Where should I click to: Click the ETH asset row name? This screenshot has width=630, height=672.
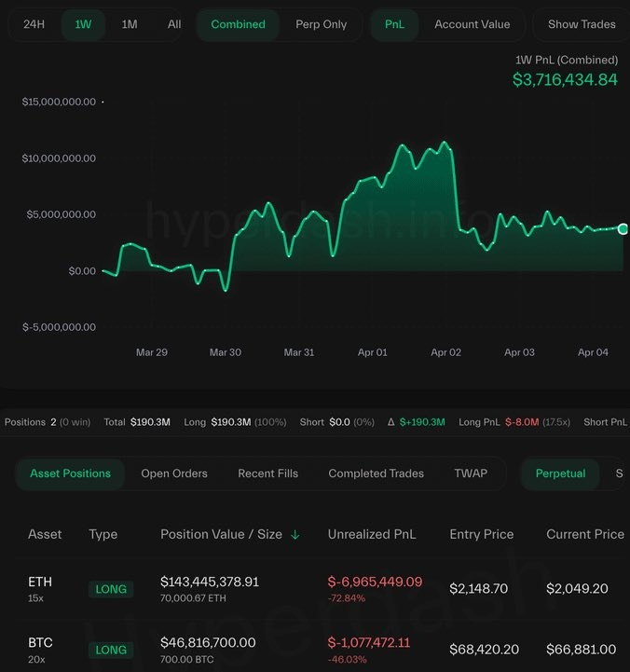coord(40,582)
